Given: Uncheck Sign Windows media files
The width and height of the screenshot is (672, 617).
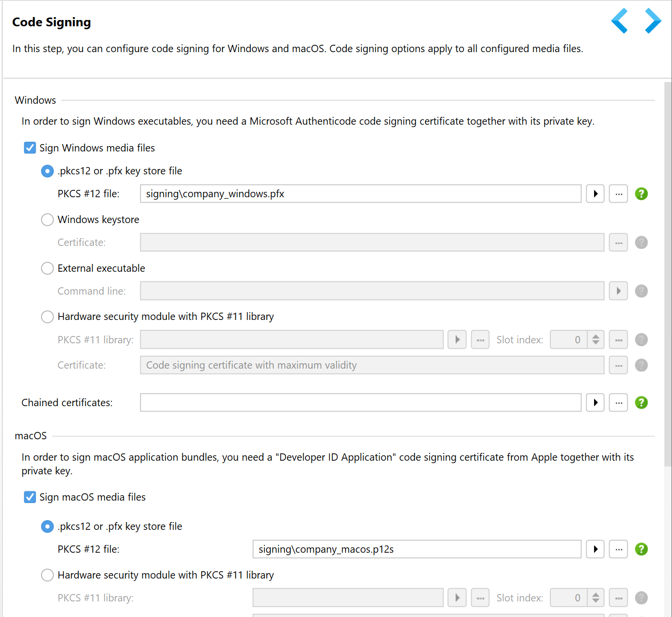Looking at the screenshot, I should (x=30, y=148).
